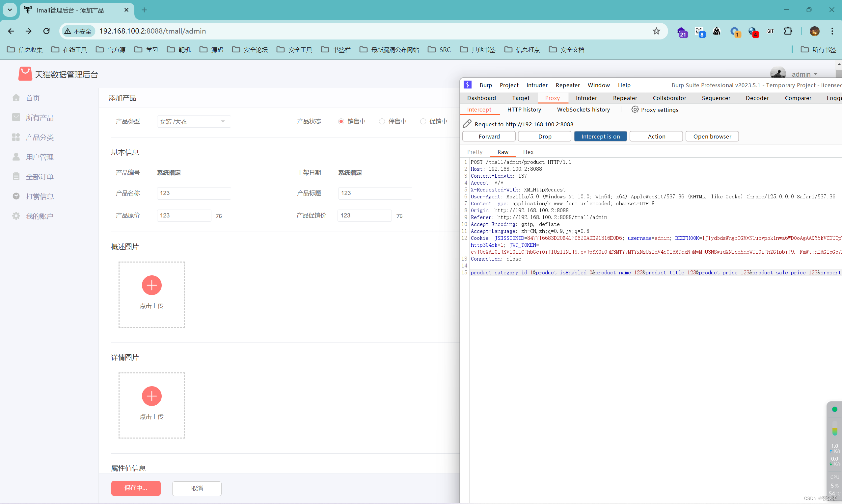
Task: Click the extension icon with red badge 4
Action: [753, 32]
